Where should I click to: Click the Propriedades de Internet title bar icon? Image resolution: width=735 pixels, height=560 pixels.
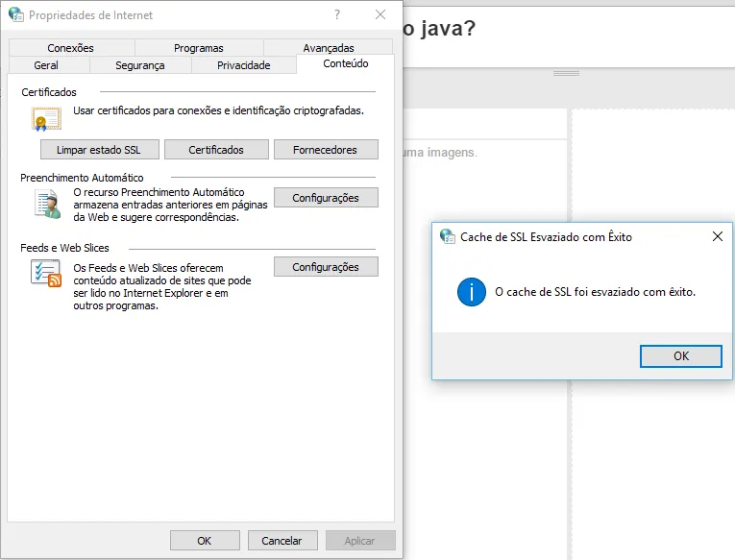tap(15, 15)
